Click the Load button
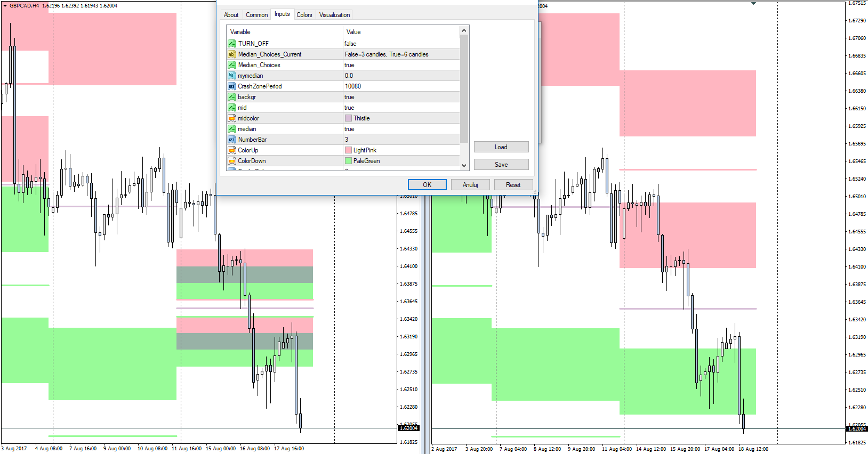Screen dimensions: 868x454 coord(501,147)
